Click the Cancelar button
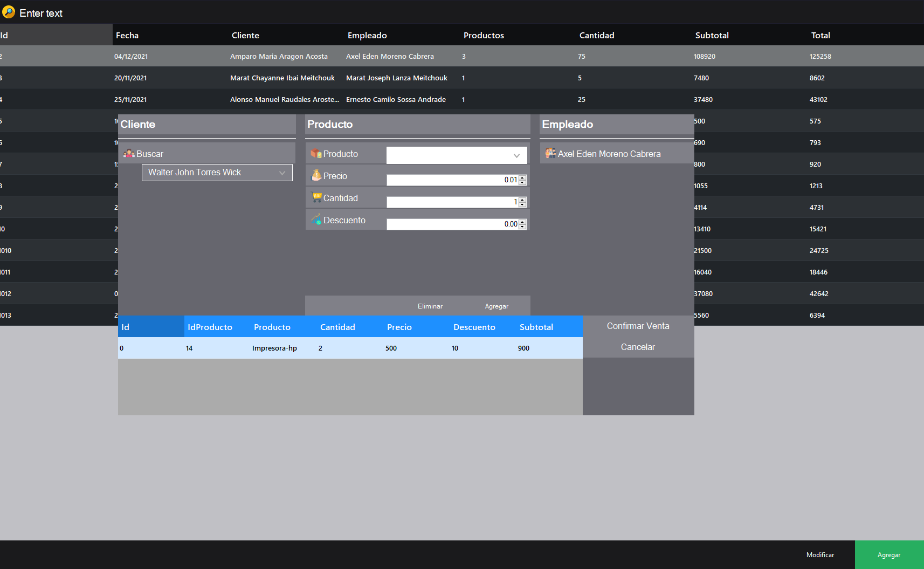Screen dimensions: 924x569 pos(638,347)
